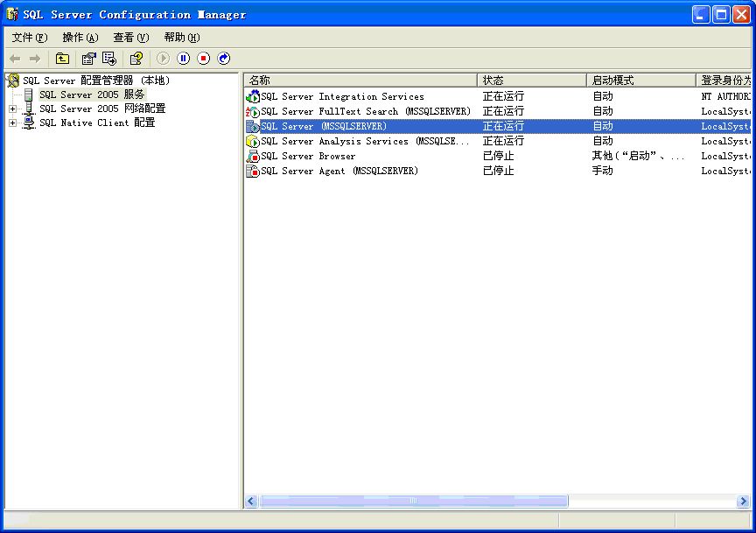Click the Start Service play icon
Image resolution: width=756 pixels, height=533 pixels.
[163, 59]
